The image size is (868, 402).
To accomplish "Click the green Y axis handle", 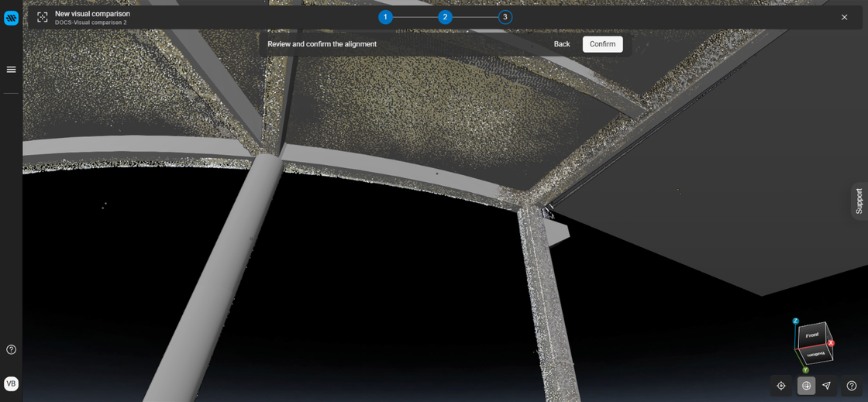I will point(805,370).
